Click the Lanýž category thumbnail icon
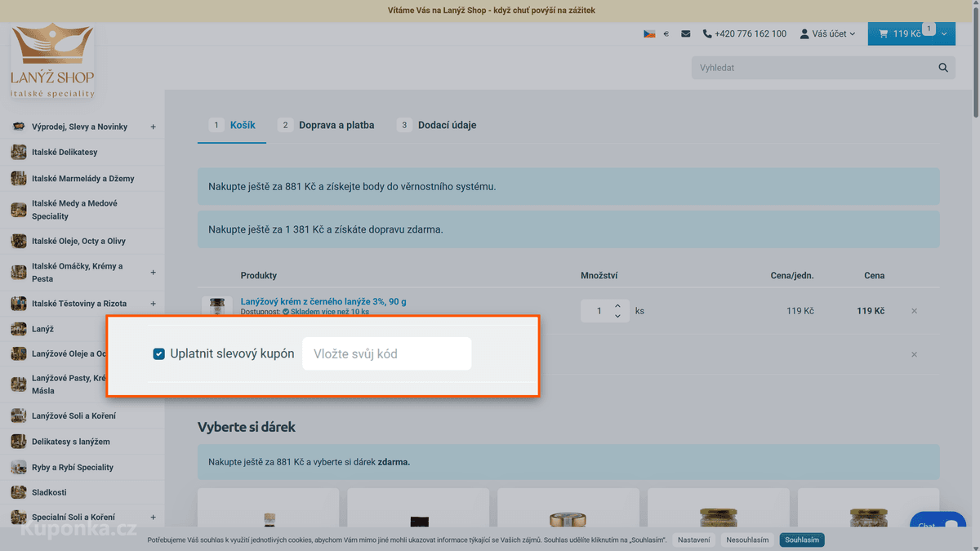The image size is (980, 551). tap(18, 329)
